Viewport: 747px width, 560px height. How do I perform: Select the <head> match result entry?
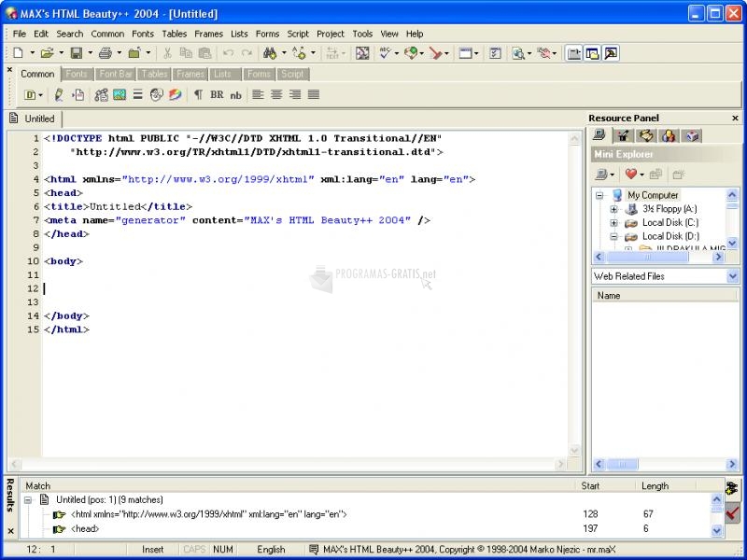point(84,528)
